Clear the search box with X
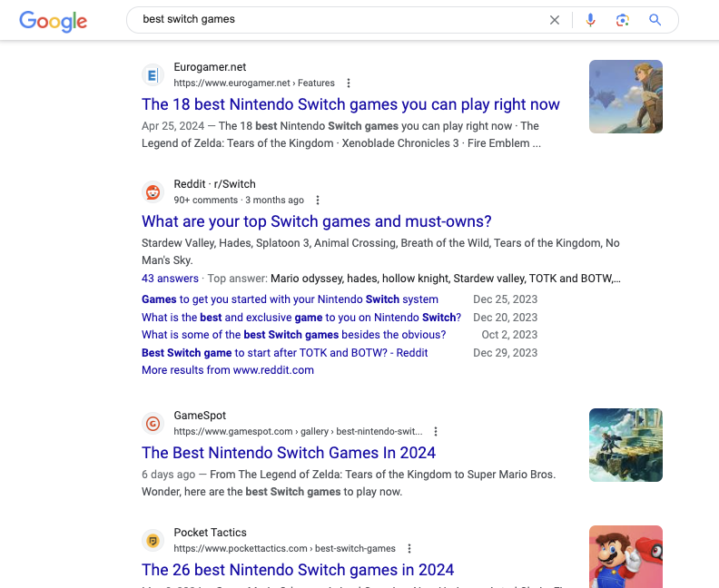 tap(555, 20)
